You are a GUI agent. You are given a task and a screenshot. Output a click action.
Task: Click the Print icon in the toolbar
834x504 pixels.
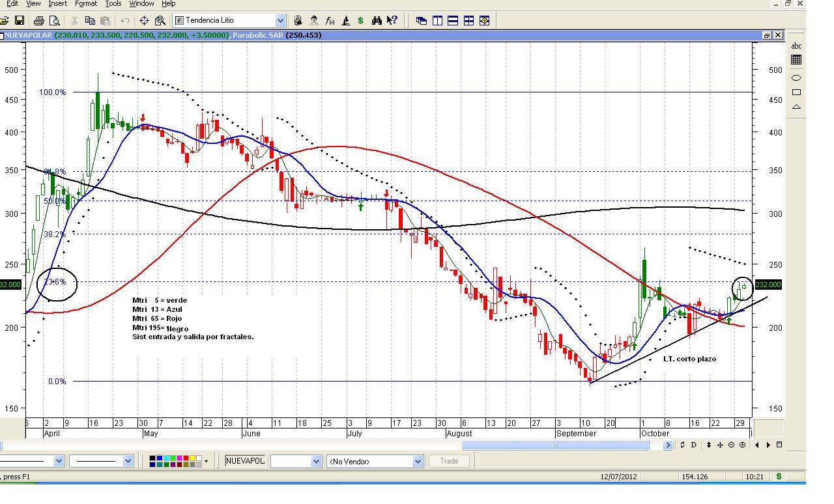(39, 21)
